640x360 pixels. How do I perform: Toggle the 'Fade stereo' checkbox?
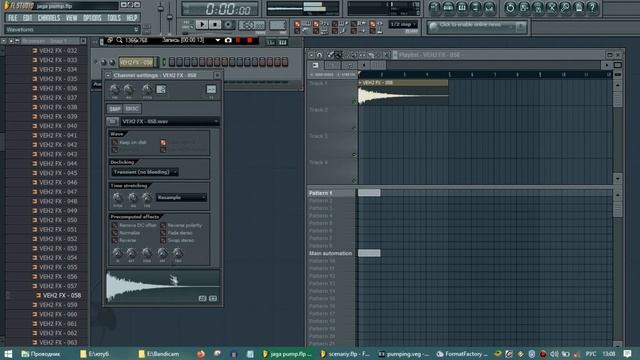(x=163, y=233)
